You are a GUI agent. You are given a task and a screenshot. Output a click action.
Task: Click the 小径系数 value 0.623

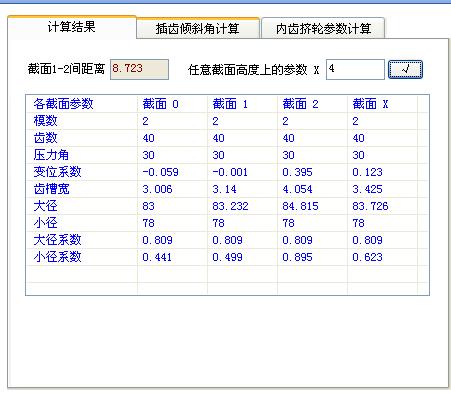click(x=367, y=257)
